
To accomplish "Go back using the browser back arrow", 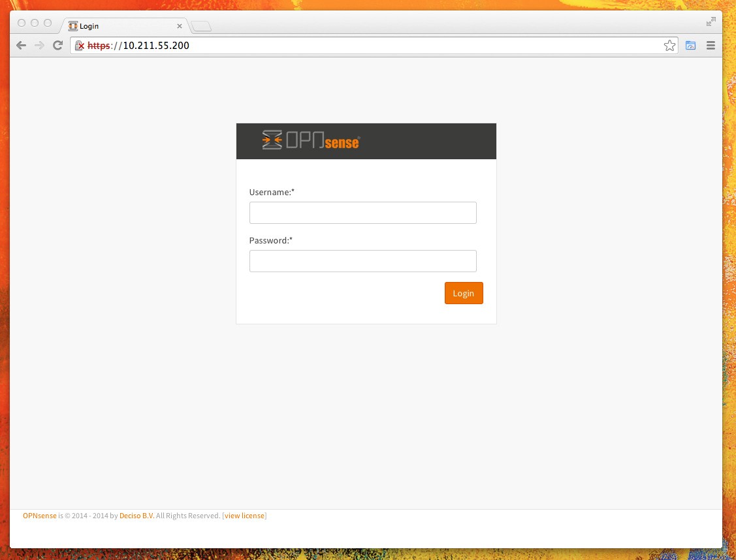I will [x=21, y=46].
